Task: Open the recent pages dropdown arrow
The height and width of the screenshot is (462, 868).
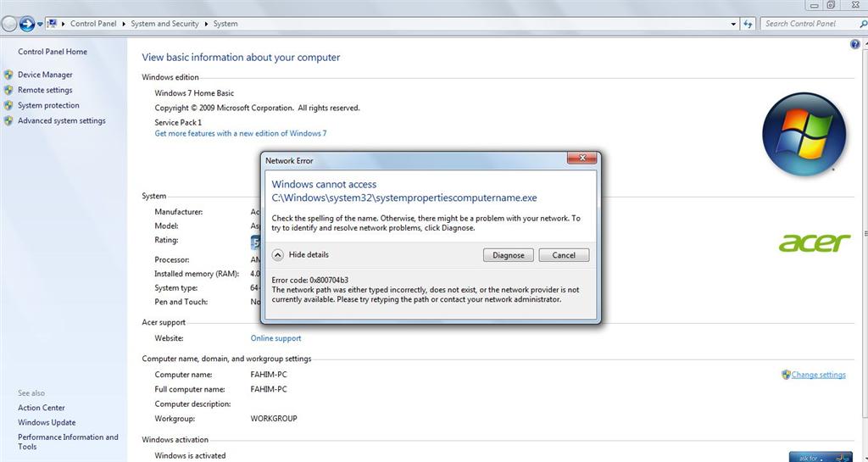Action: click(x=40, y=25)
